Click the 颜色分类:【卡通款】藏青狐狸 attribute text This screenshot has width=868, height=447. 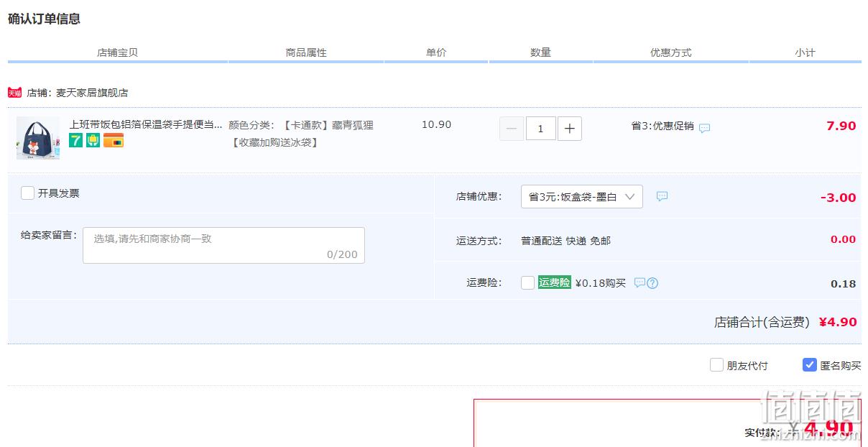[x=301, y=125]
